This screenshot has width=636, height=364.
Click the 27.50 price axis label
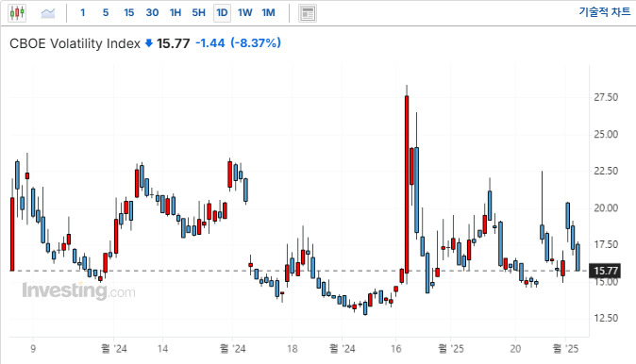coord(606,97)
